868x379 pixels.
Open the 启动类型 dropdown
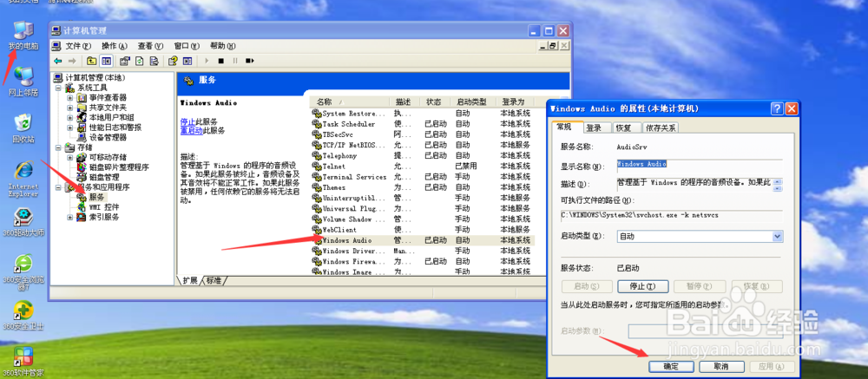point(778,236)
